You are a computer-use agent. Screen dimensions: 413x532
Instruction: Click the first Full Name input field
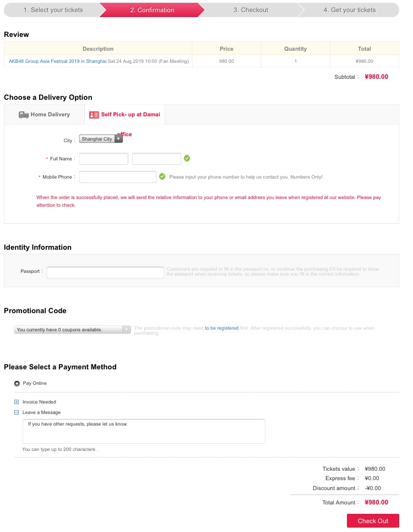coord(104,158)
